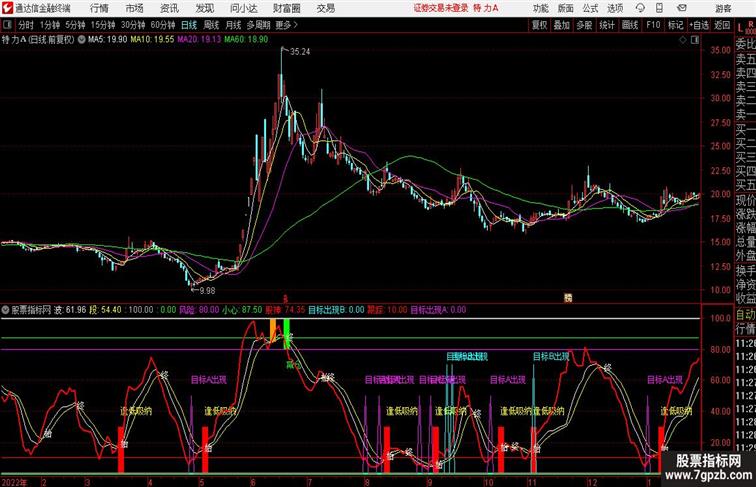Open the 资讯 menu

tap(169, 8)
